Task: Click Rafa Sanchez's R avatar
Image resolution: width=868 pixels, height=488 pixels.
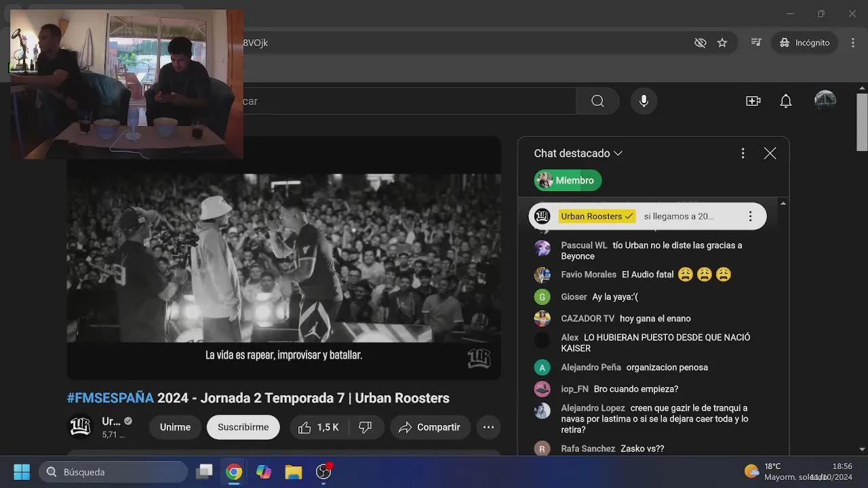Action: click(542, 449)
